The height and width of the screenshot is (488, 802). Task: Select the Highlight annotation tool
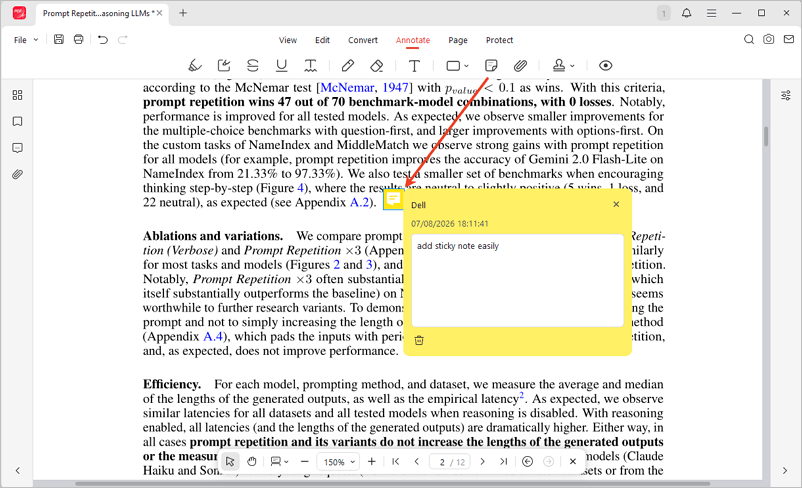[x=195, y=65]
